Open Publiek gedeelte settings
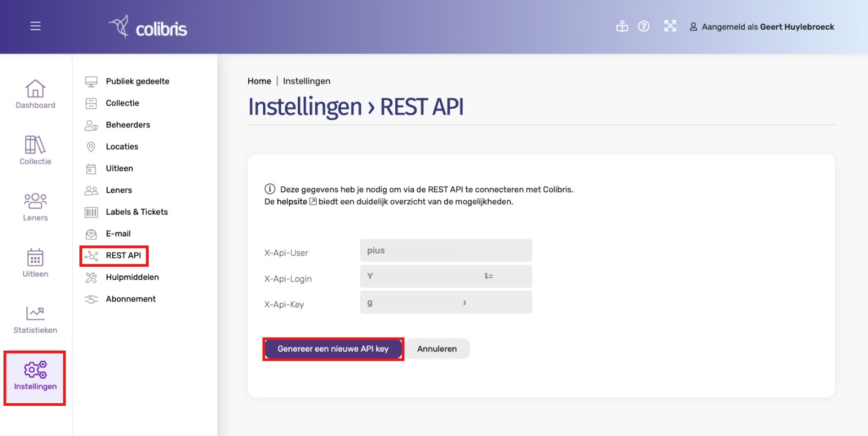This screenshot has width=868, height=436. (x=138, y=81)
